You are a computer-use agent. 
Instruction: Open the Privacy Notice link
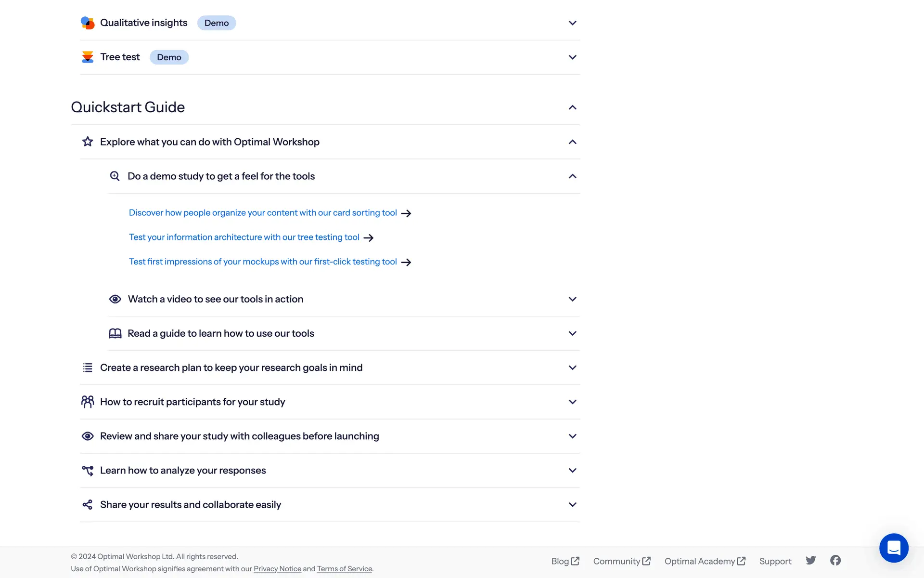pyautogui.click(x=277, y=569)
